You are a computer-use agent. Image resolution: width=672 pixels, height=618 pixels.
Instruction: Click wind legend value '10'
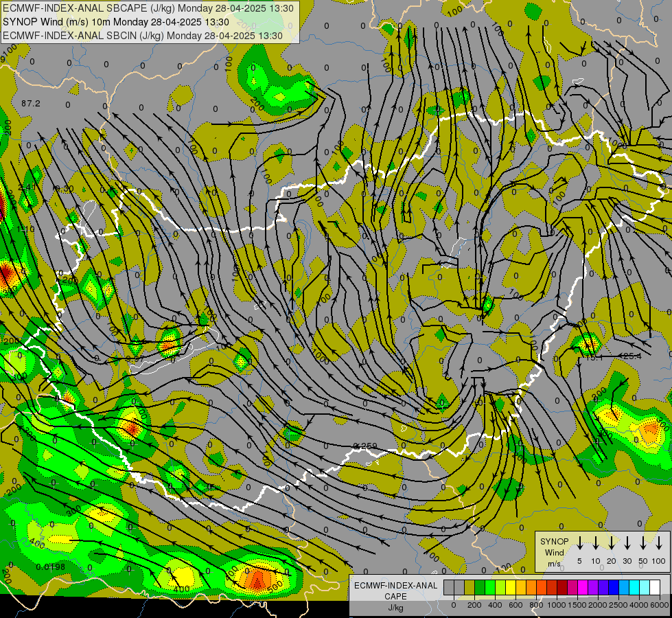(x=596, y=561)
